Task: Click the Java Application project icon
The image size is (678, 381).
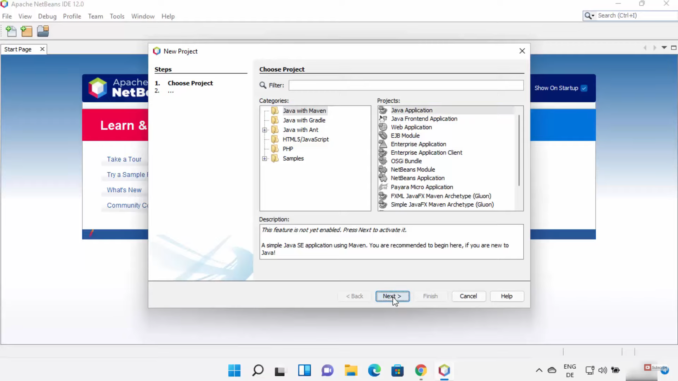Action: (x=383, y=110)
